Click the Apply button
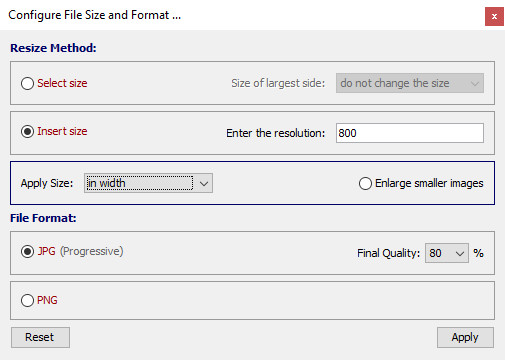The width and height of the screenshot is (505, 360). point(465,337)
